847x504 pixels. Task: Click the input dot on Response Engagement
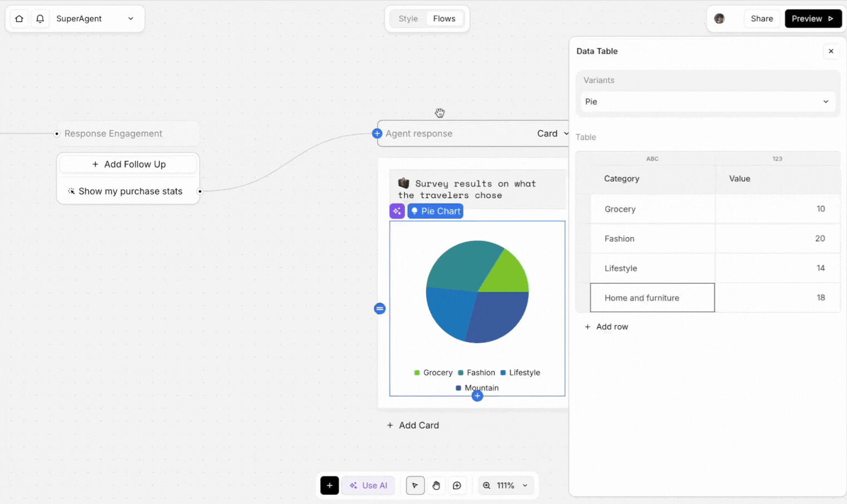pos(57,134)
